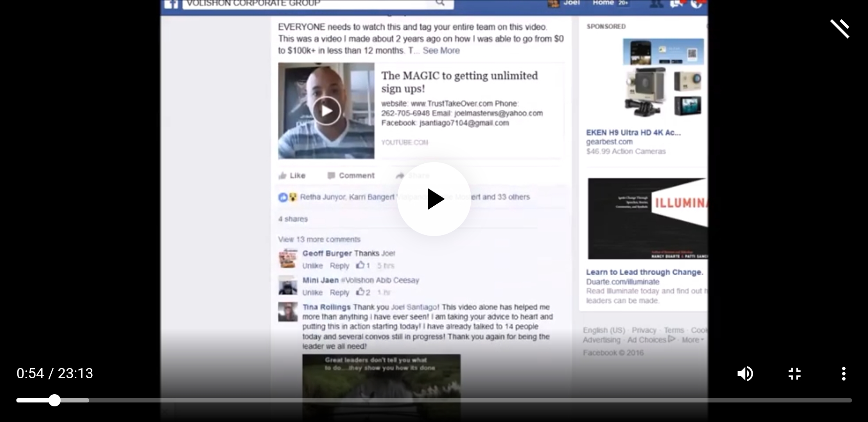
Task: Click the Like thumbs-up button
Action: click(x=292, y=176)
